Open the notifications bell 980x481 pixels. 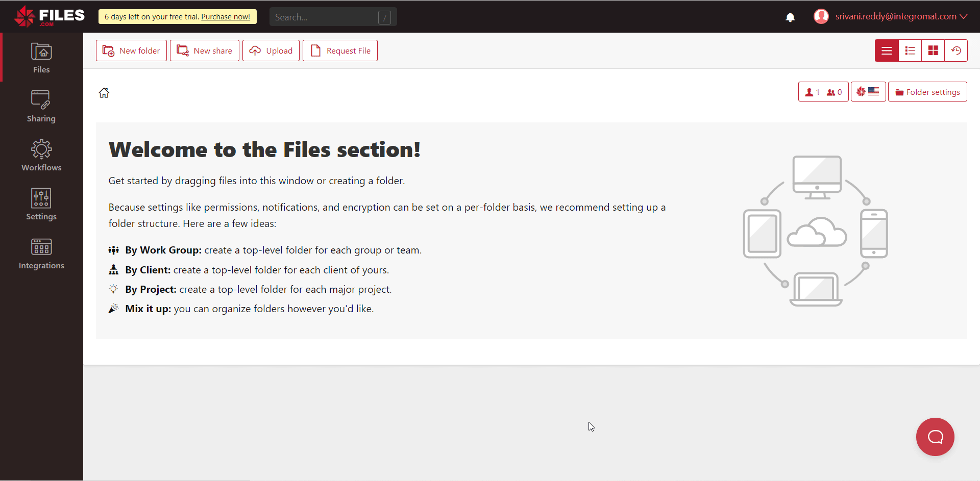coord(790,17)
